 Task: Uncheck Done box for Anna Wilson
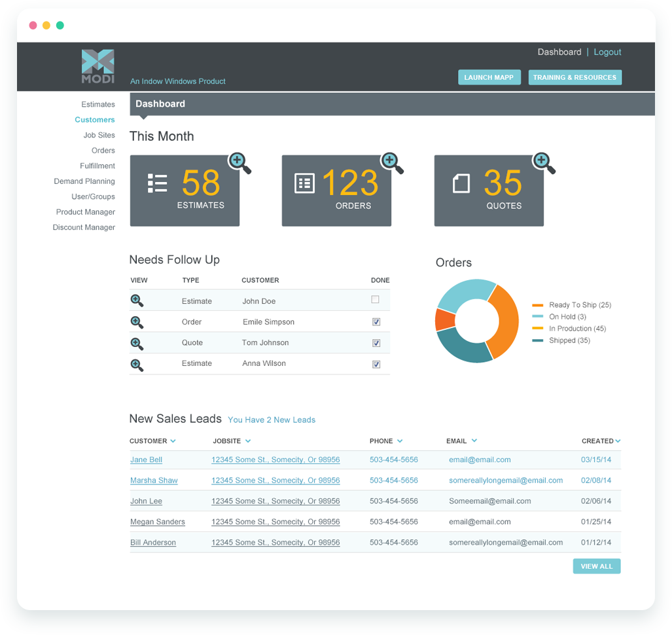pos(376,364)
